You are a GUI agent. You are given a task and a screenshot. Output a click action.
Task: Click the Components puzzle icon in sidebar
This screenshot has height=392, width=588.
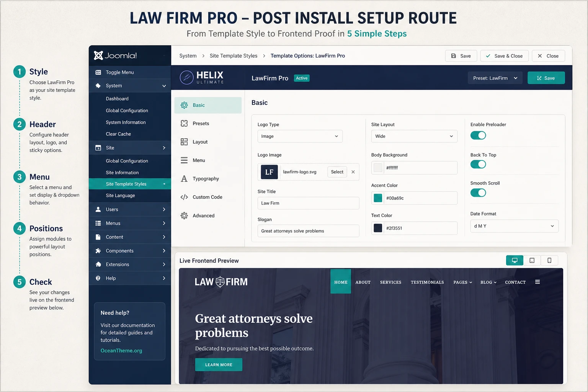coord(98,251)
